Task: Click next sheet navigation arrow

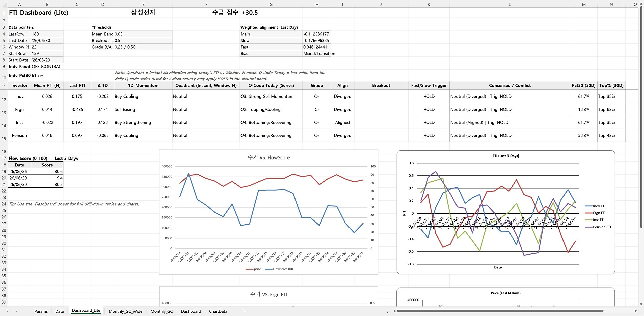Action: click(x=16, y=311)
